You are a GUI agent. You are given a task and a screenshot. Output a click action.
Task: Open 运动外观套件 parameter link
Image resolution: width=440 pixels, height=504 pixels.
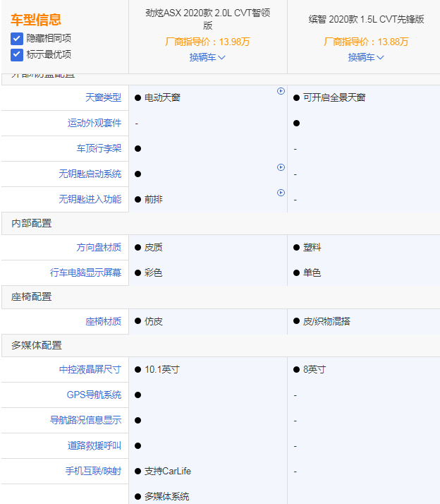tap(94, 123)
